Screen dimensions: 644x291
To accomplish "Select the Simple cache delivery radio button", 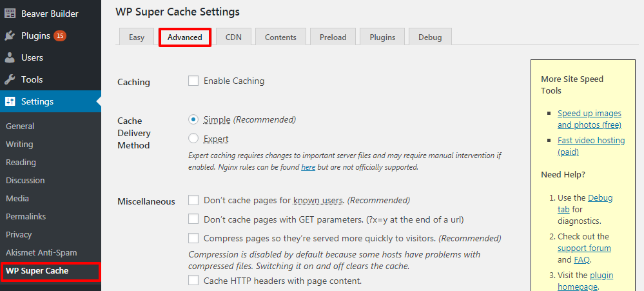I will point(193,119).
